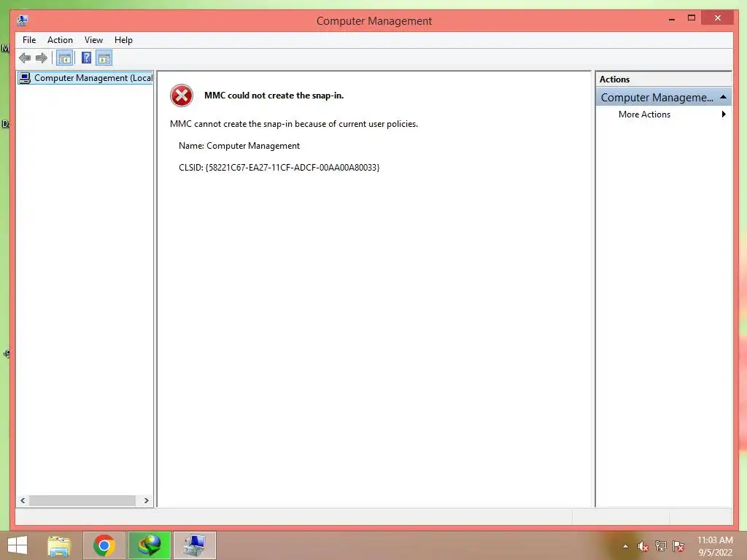The width and height of the screenshot is (747, 560).
Task: Open the View menu
Action: (x=93, y=40)
